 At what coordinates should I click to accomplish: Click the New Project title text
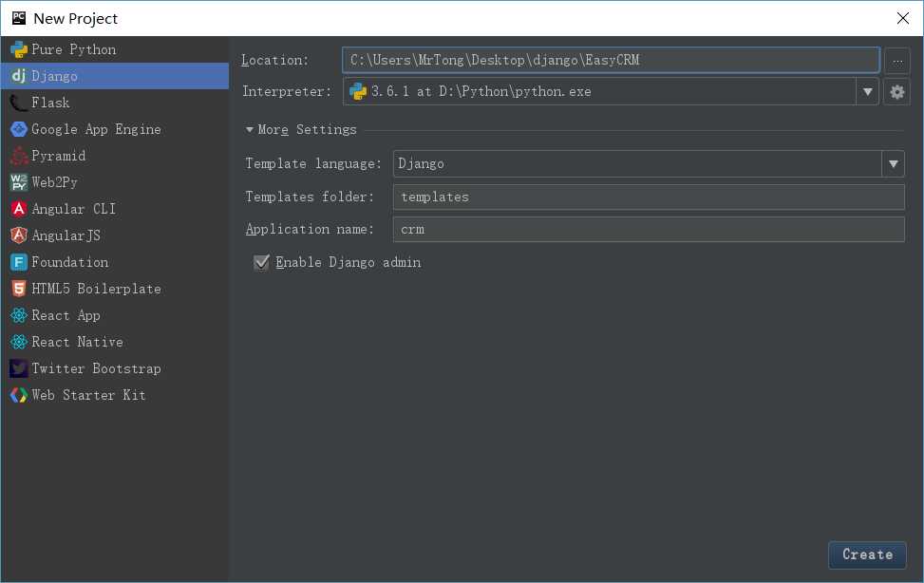[75, 19]
